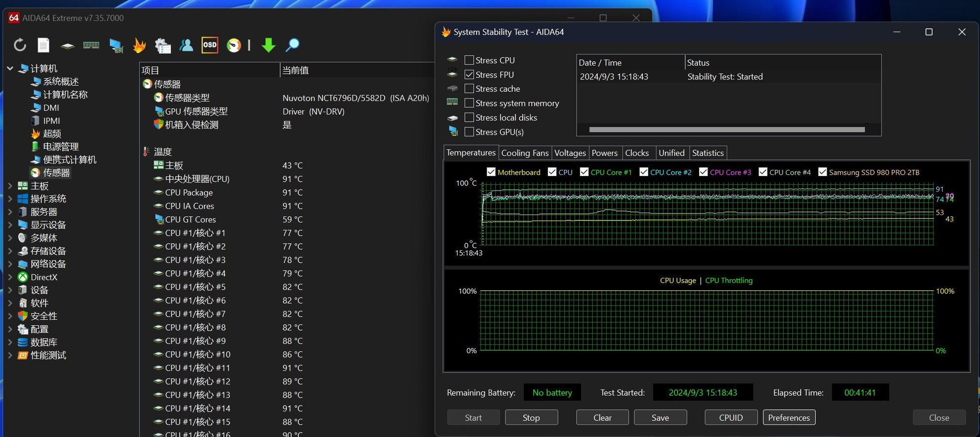Expand the 网络设备 tree node
This screenshot has height=437, width=980.
(10, 264)
